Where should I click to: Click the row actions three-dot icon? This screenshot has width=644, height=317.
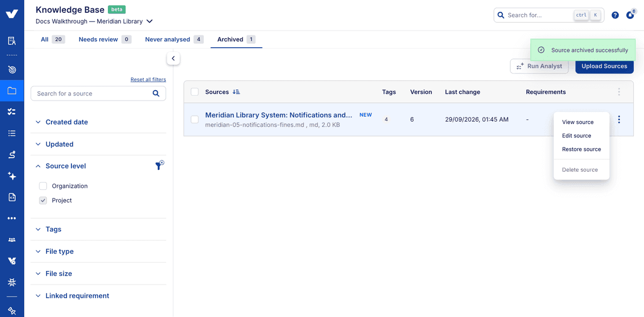point(619,119)
